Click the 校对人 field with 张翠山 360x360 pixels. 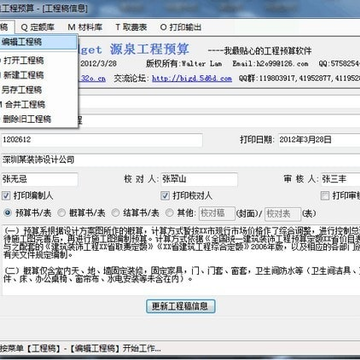tap(199, 180)
